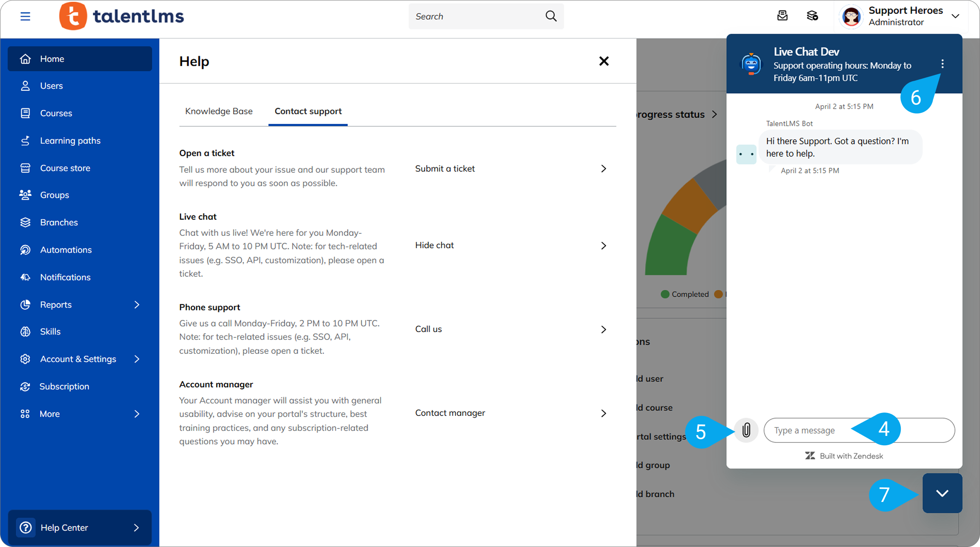Open the Support Heroes profile dropdown
This screenshot has height=547, width=980.
(955, 16)
